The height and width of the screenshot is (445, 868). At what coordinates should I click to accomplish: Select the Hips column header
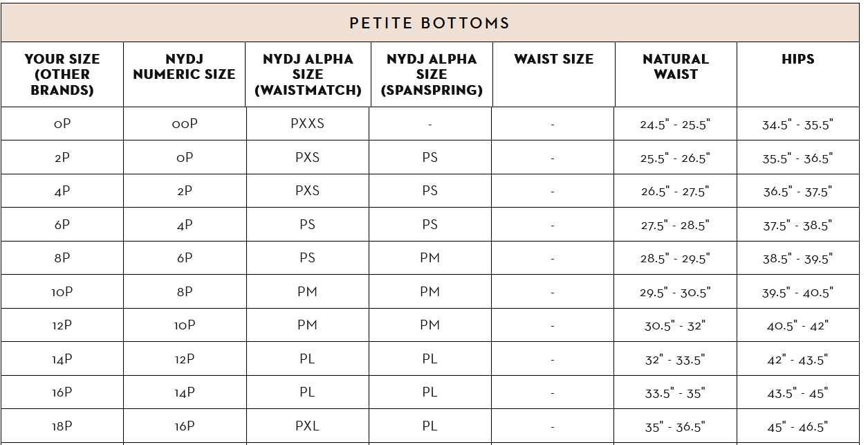[797, 60]
